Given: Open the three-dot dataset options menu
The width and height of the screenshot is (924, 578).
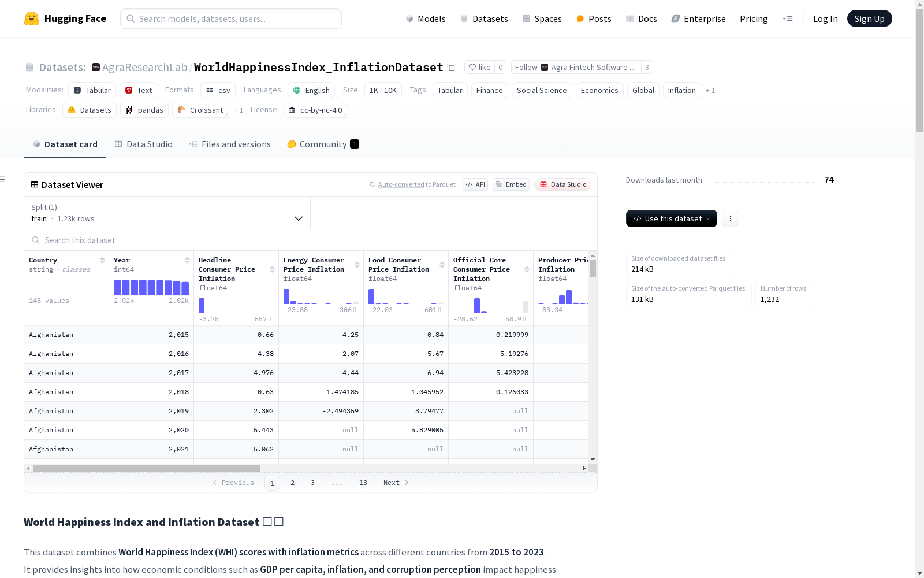Looking at the screenshot, I should click(731, 218).
